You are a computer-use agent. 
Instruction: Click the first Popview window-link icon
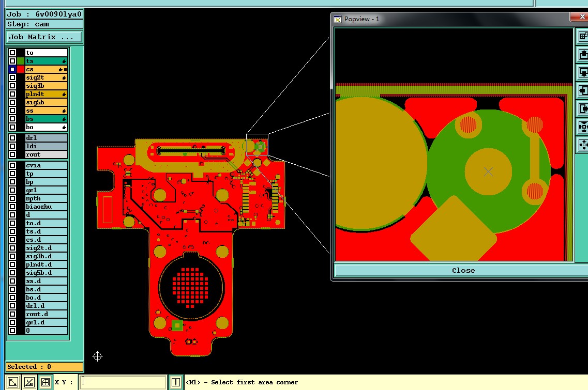coord(583,36)
